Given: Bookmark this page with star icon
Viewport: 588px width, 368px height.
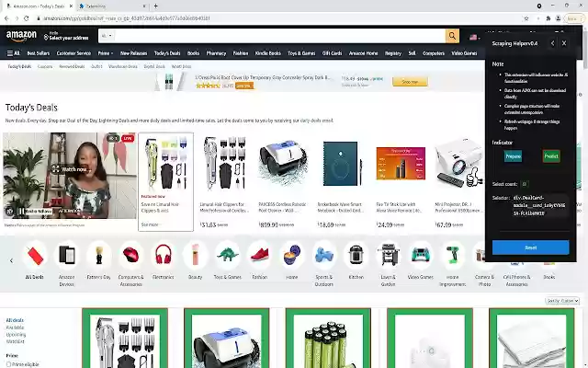Looking at the screenshot, I should click(x=526, y=18).
